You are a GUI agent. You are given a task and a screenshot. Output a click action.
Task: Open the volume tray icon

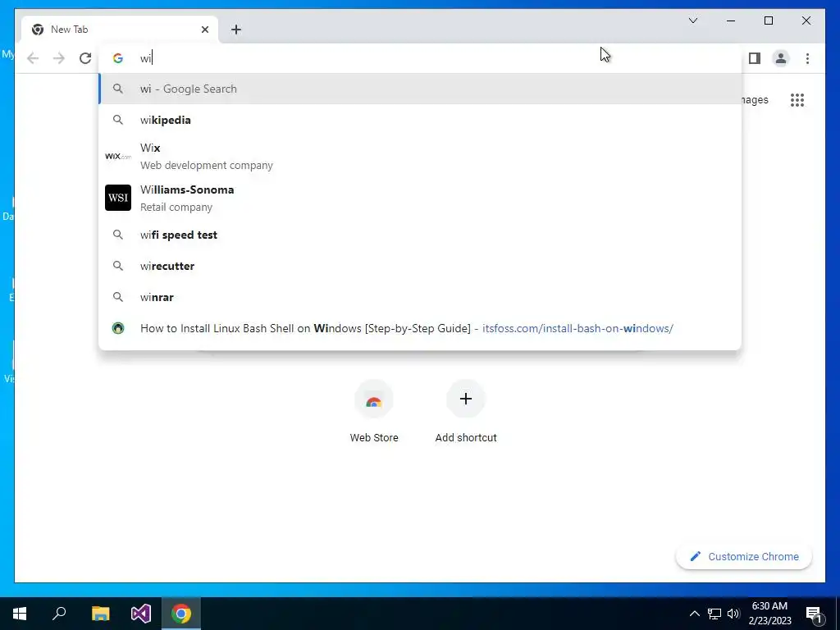(x=733, y=614)
